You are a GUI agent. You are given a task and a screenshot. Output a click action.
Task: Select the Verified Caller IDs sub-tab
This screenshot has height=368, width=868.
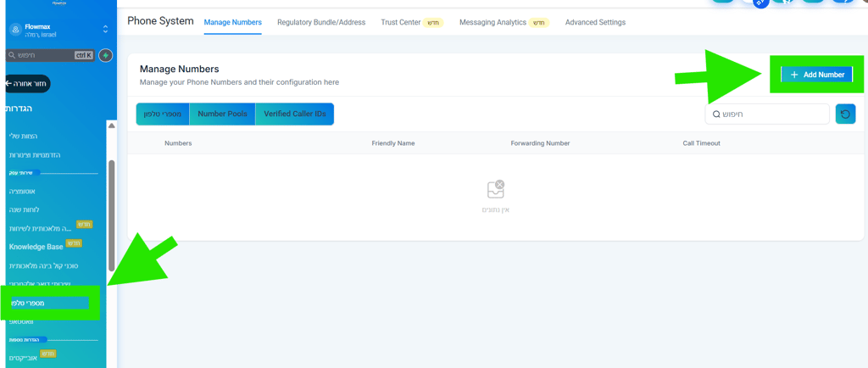tap(294, 114)
